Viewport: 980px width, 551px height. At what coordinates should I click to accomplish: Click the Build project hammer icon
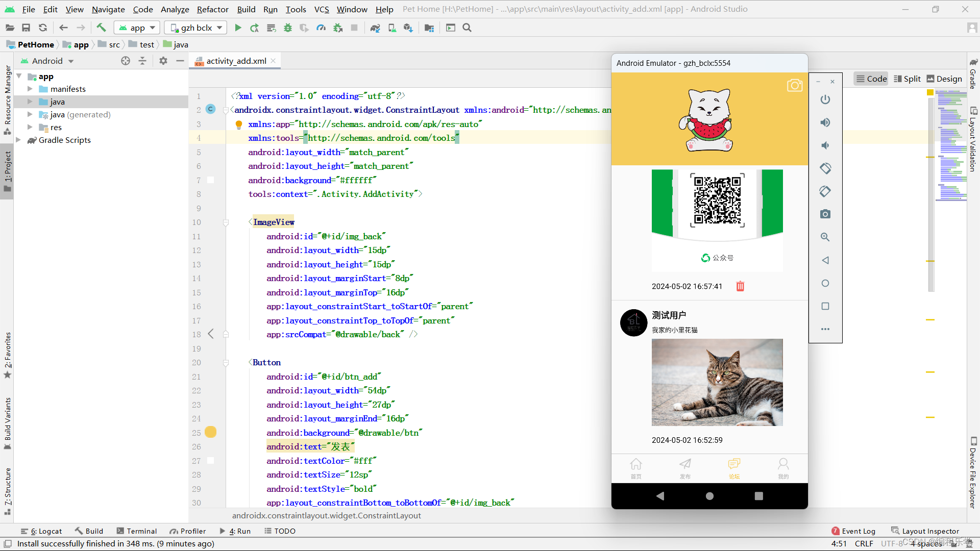coord(101,28)
